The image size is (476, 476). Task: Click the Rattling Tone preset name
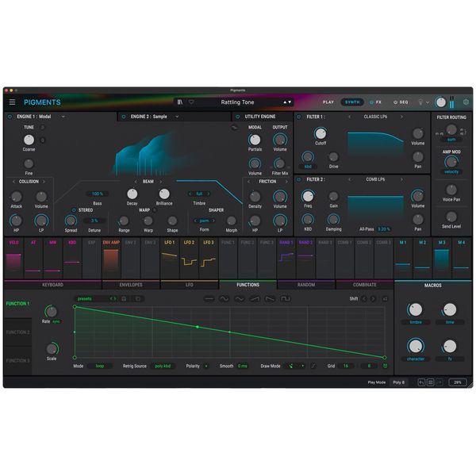coord(238,102)
